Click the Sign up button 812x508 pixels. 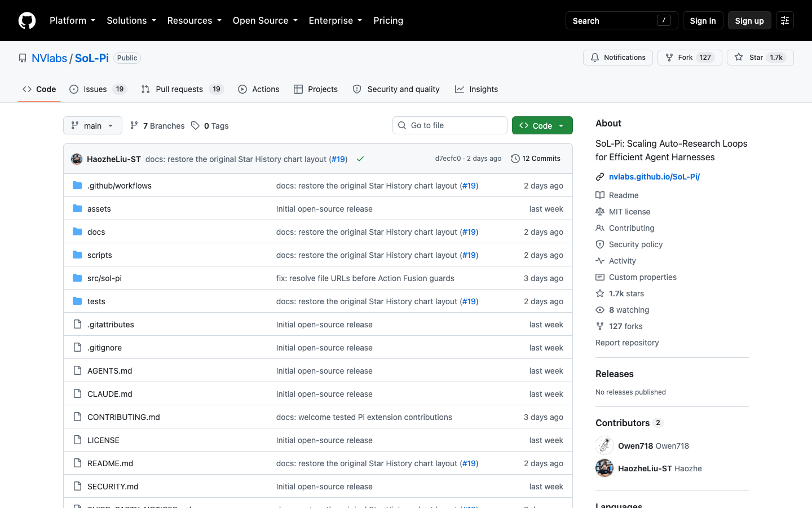click(749, 20)
